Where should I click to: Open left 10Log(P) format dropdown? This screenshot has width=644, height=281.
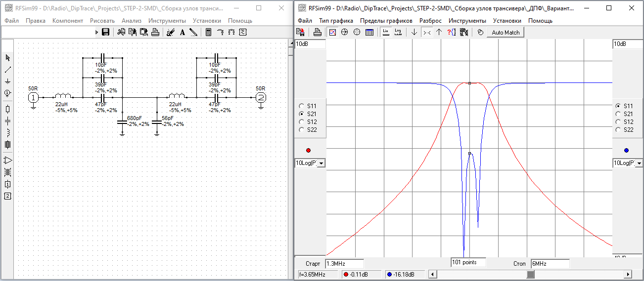point(322,163)
